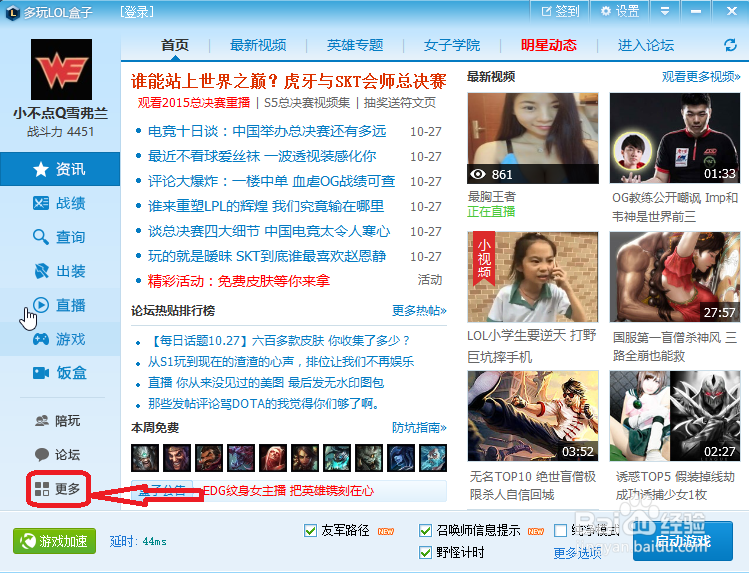Enable the 纯净模式 checkbox
749x573 pixels.
(560, 531)
